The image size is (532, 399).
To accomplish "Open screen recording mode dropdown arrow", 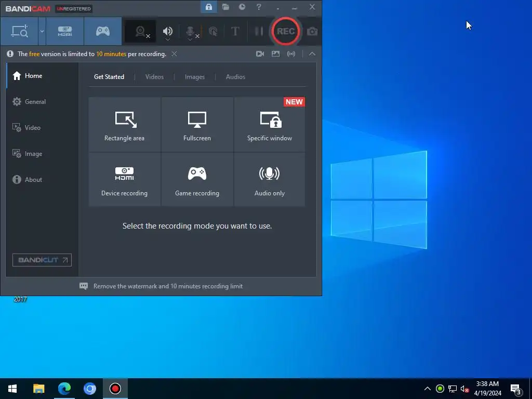I will click(x=42, y=31).
